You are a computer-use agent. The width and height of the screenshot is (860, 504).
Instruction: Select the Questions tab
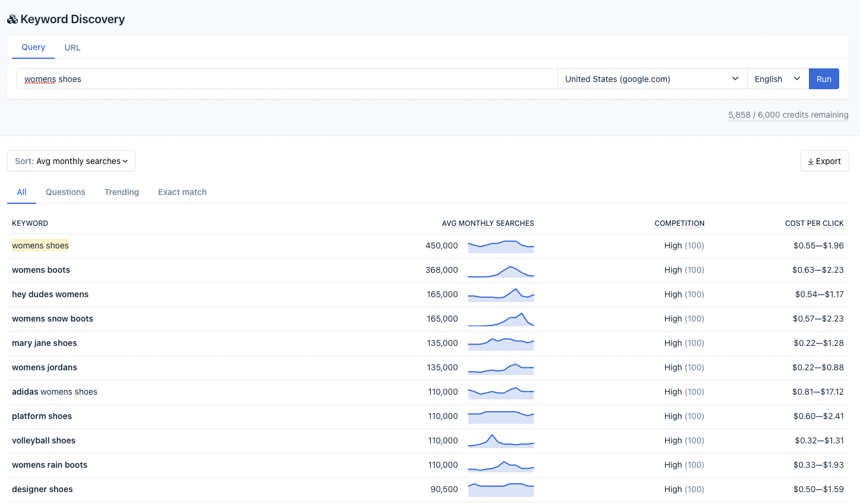[65, 192]
